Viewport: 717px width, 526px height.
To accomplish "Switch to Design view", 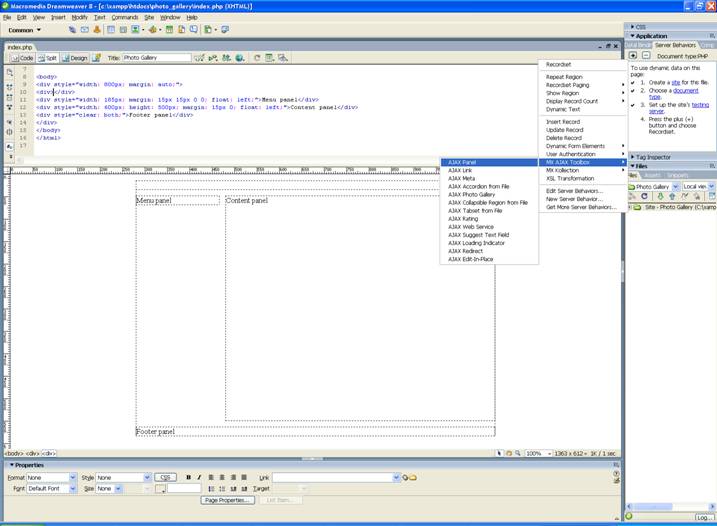I will click(75, 58).
